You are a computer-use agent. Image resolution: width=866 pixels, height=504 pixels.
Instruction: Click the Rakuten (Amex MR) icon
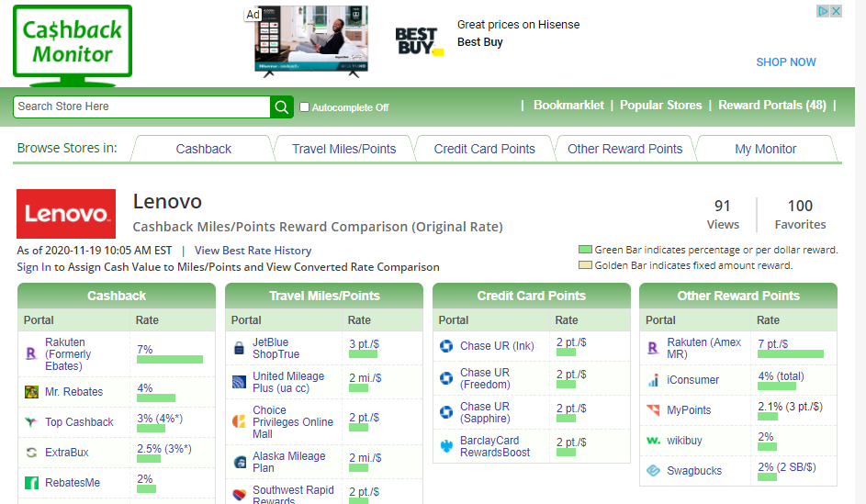coord(653,348)
